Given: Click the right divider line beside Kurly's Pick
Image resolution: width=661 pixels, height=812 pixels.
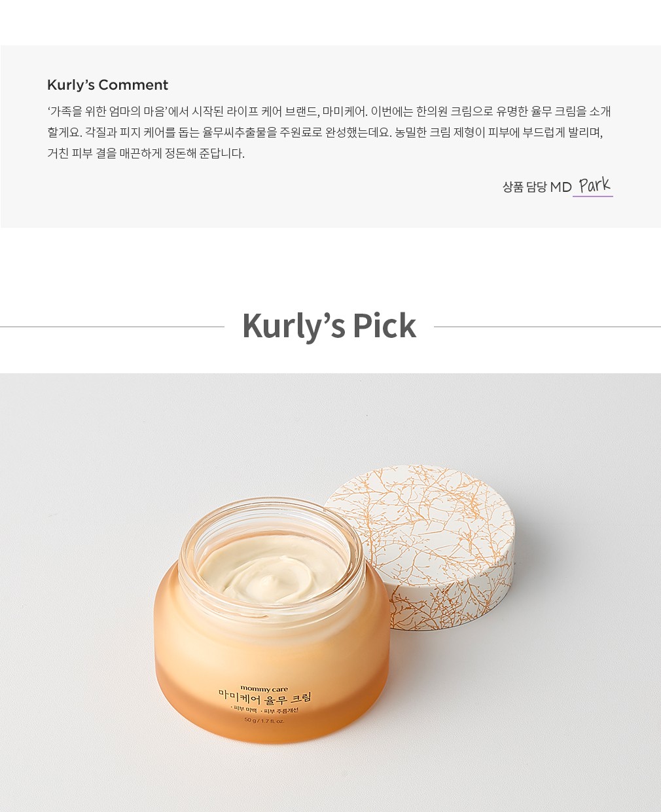Looking at the screenshot, I should click(x=547, y=326).
